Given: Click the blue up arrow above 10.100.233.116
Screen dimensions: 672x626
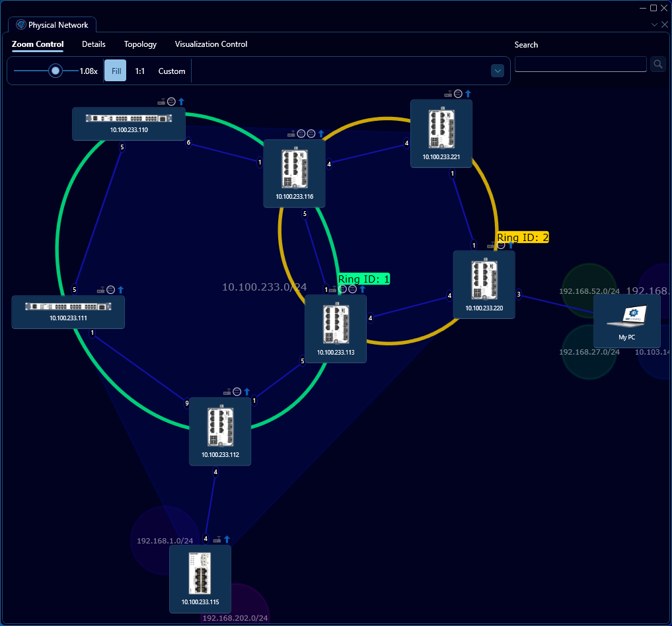Looking at the screenshot, I should (321, 133).
